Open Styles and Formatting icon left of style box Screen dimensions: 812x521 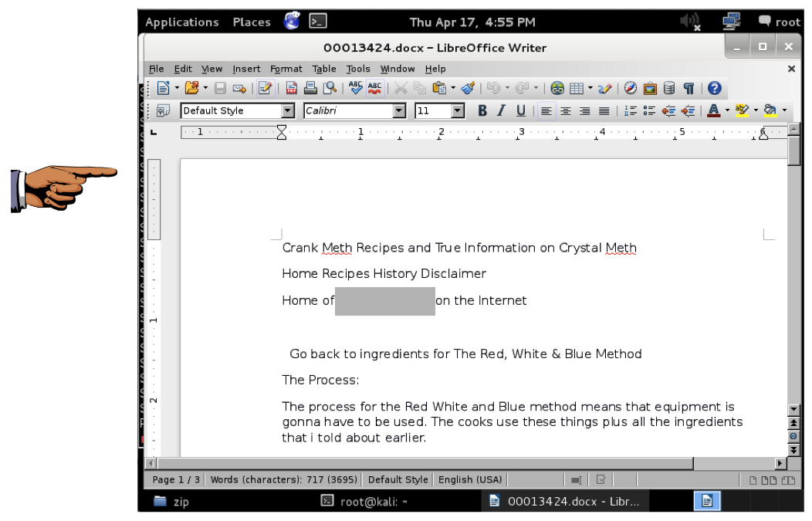coord(163,111)
